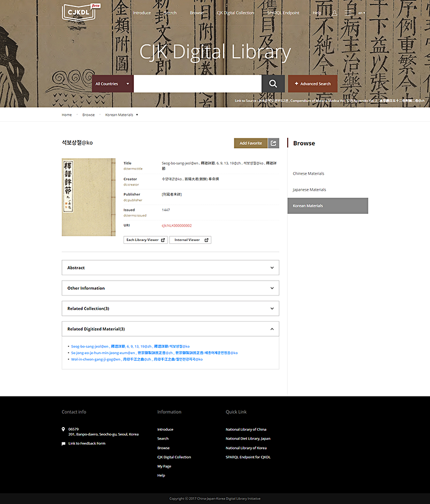Expand the Other Information section

(x=171, y=288)
